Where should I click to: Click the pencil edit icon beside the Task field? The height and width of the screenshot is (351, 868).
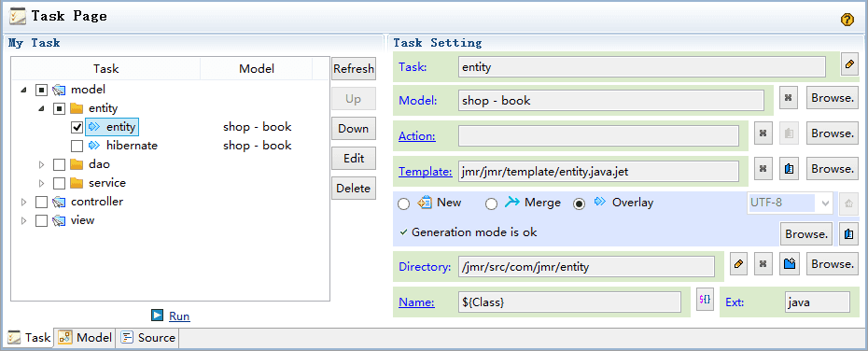(848, 64)
